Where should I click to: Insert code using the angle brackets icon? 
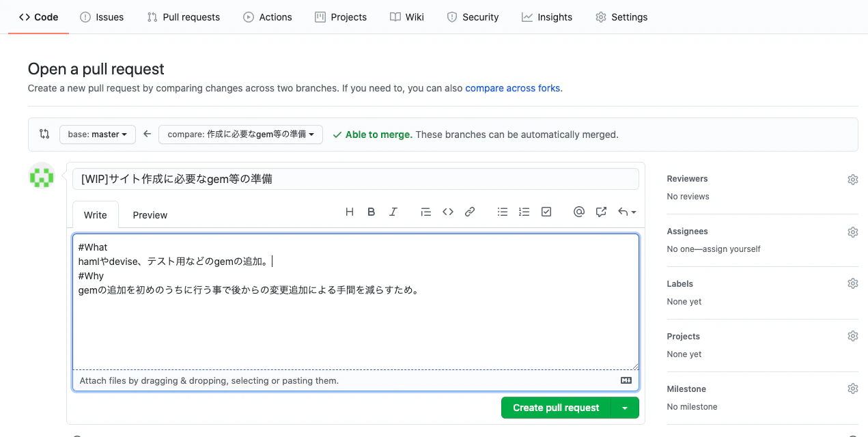[448, 212]
